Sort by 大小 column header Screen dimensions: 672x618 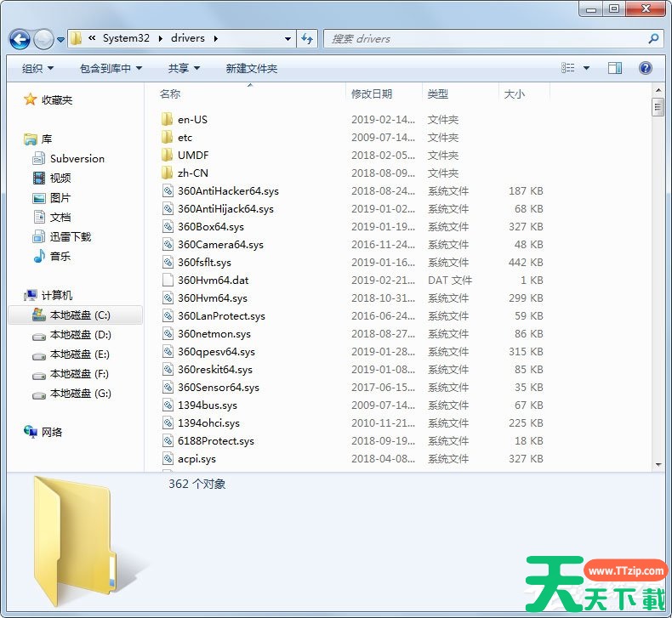pyautogui.click(x=515, y=94)
